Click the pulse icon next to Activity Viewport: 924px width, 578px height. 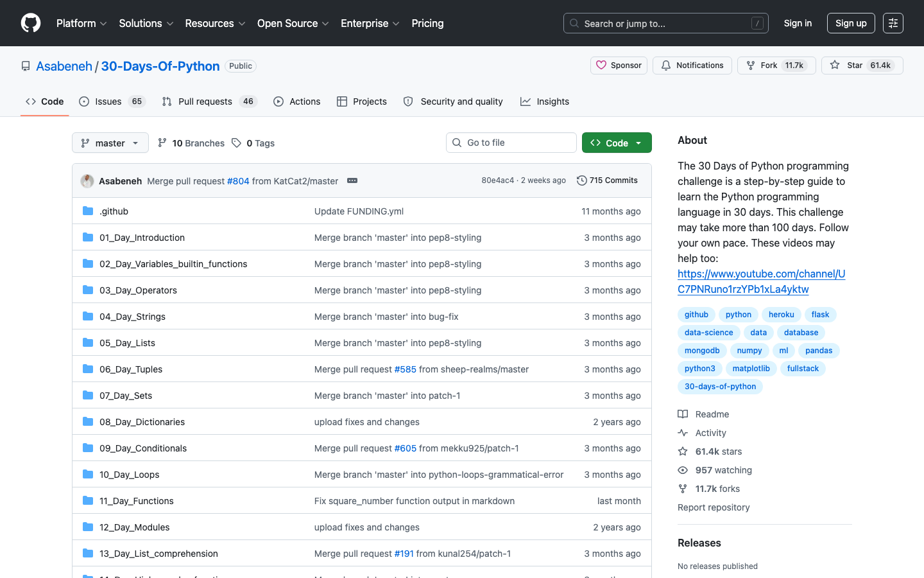683,432
